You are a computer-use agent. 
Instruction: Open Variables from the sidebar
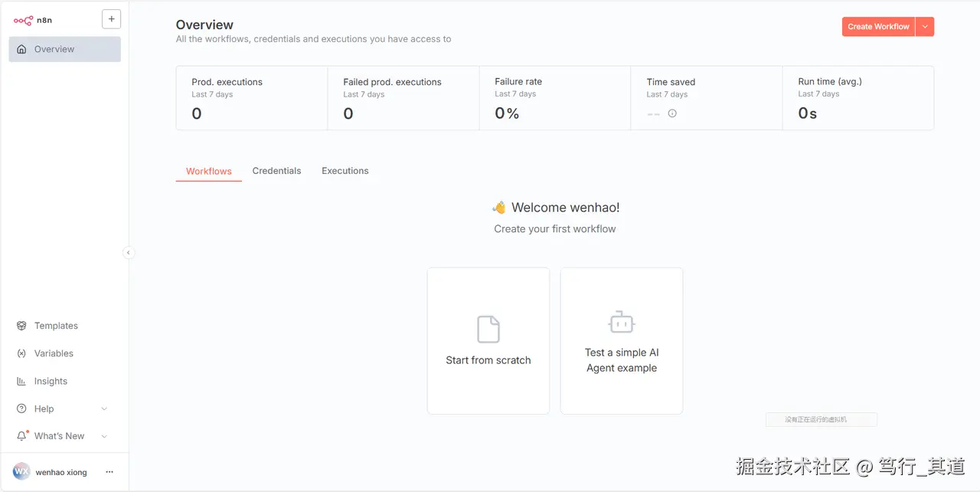tap(54, 353)
